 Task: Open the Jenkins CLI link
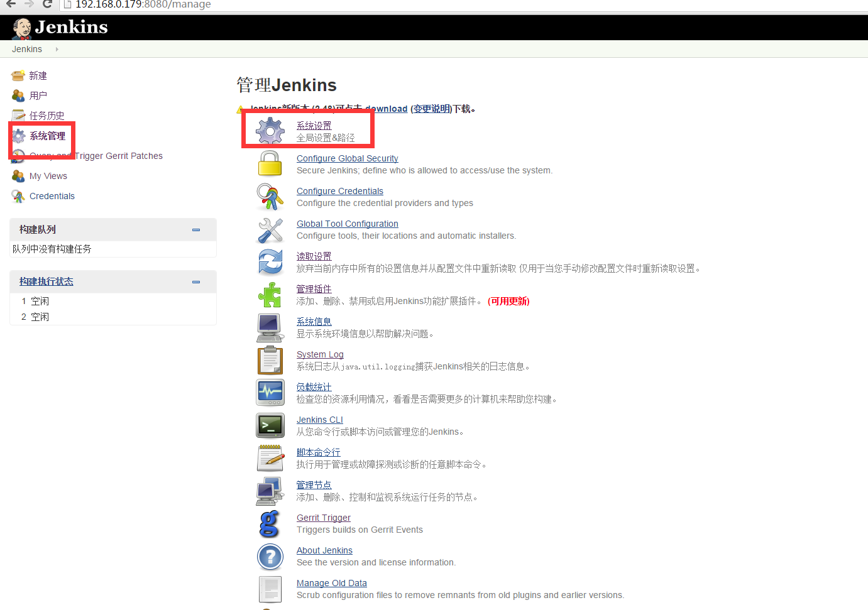tap(320, 420)
